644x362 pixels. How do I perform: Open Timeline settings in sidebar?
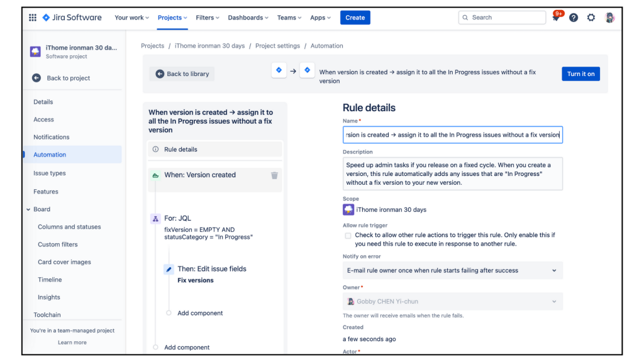coord(50,280)
